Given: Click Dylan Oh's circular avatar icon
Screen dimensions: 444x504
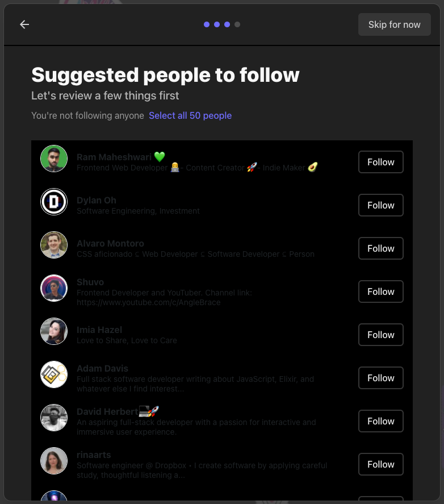Looking at the screenshot, I should tap(54, 202).
